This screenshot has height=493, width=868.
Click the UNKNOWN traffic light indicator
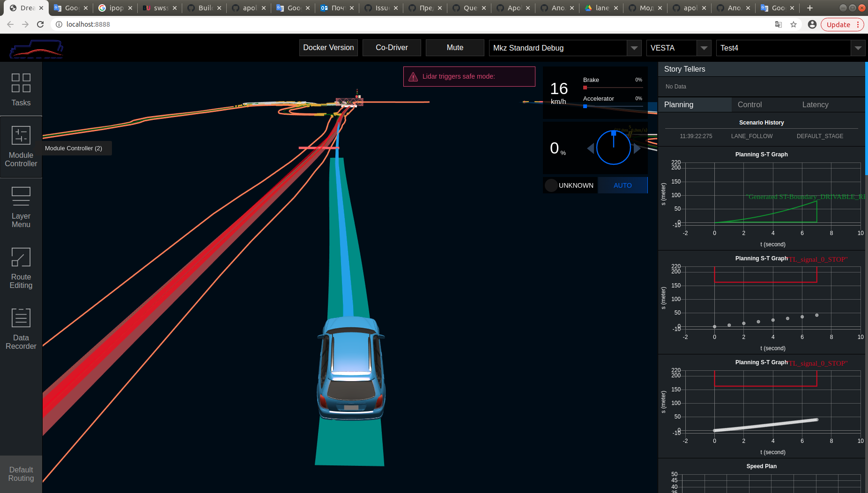pyautogui.click(x=570, y=185)
